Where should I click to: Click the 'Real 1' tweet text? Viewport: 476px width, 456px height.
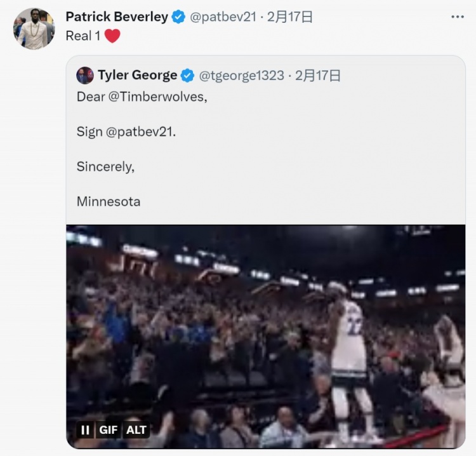coord(83,36)
